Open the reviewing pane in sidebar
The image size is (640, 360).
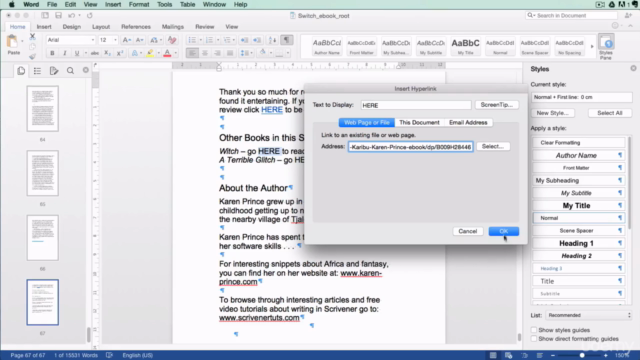pyautogui.click(x=53, y=71)
